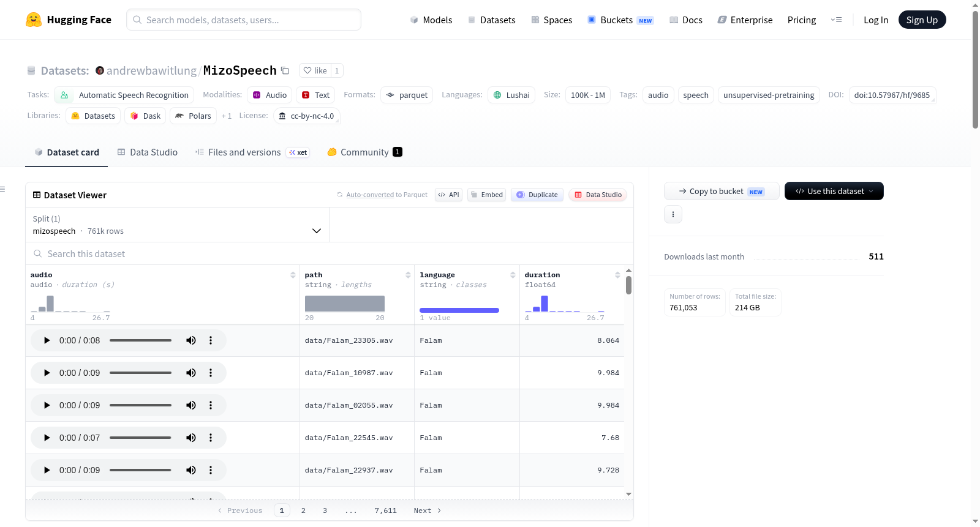
Task: Go to Next page of rows
Action: 428,510
